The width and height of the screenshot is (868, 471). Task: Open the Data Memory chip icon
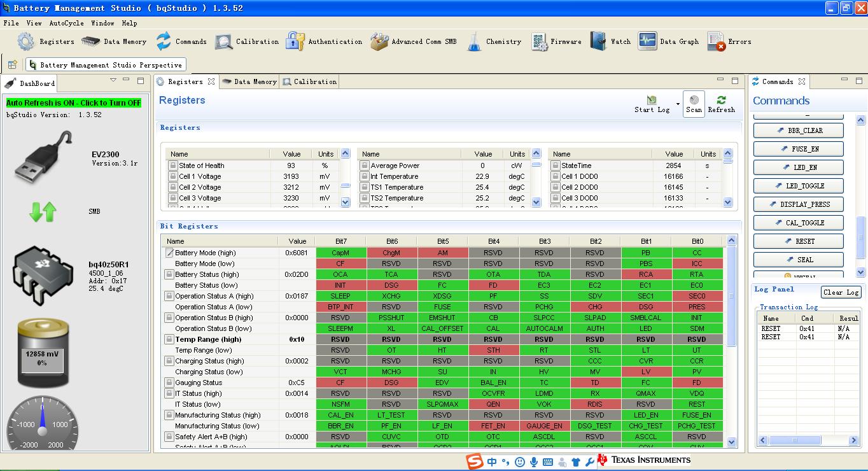coord(91,41)
